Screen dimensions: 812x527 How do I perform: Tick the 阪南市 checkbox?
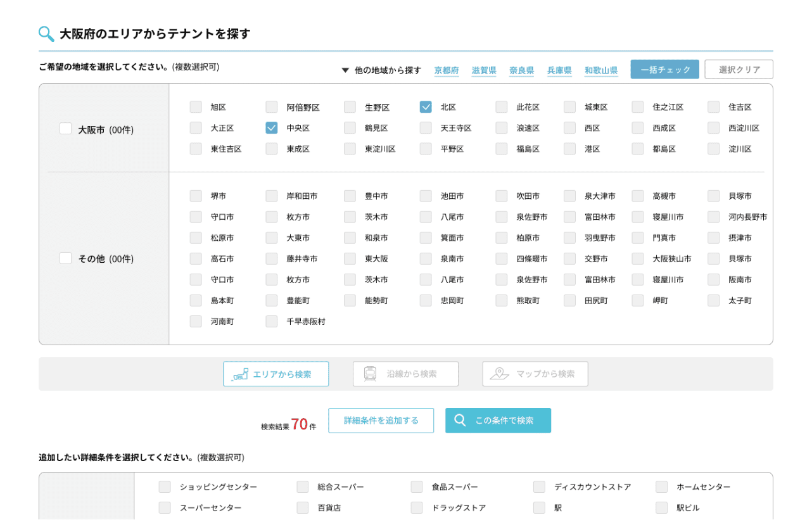[714, 280]
